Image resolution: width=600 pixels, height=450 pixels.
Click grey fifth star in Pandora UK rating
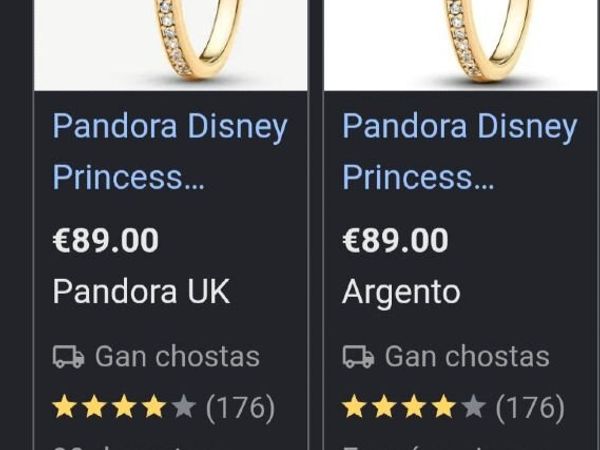pos(184,406)
